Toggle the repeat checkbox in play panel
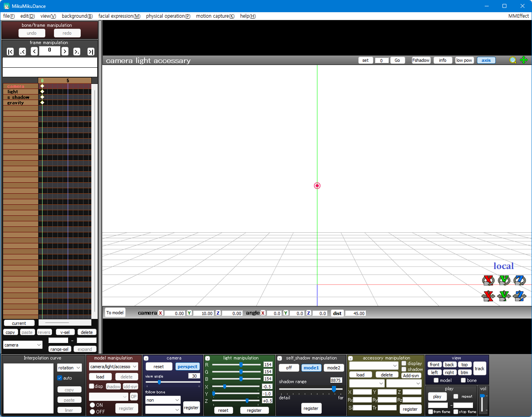The width and height of the screenshot is (532, 417). 456,396
